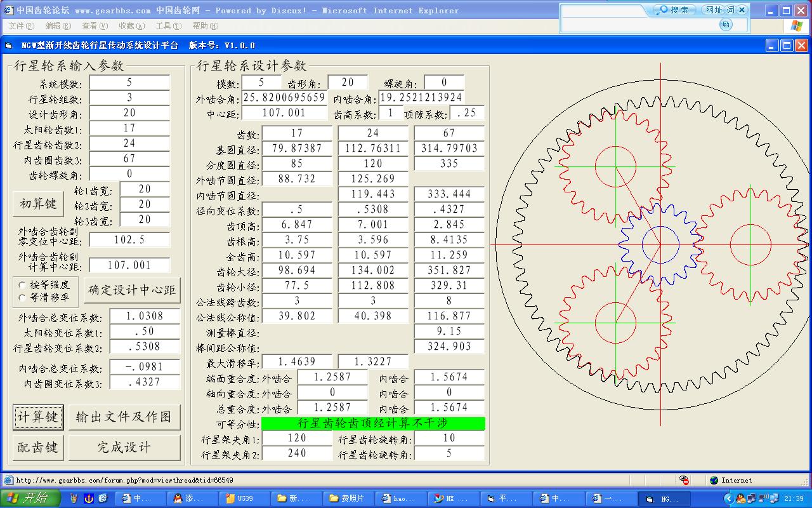Switch to the 新... folder taskbar item
This screenshot has height=508, width=812.
coord(297,498)
